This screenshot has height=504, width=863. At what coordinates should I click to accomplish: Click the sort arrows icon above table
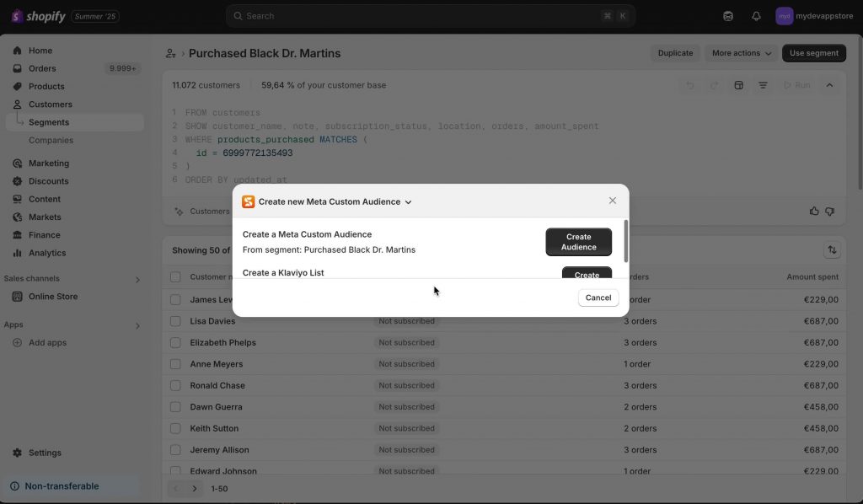pyautogui.click(x=832, y=250)
